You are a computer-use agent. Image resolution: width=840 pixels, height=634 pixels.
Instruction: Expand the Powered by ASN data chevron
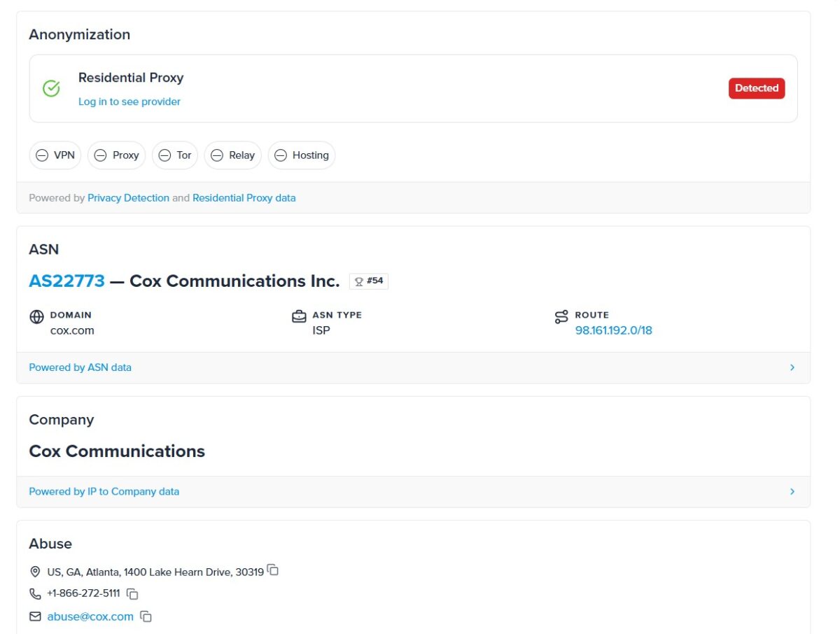coord(792,367)
